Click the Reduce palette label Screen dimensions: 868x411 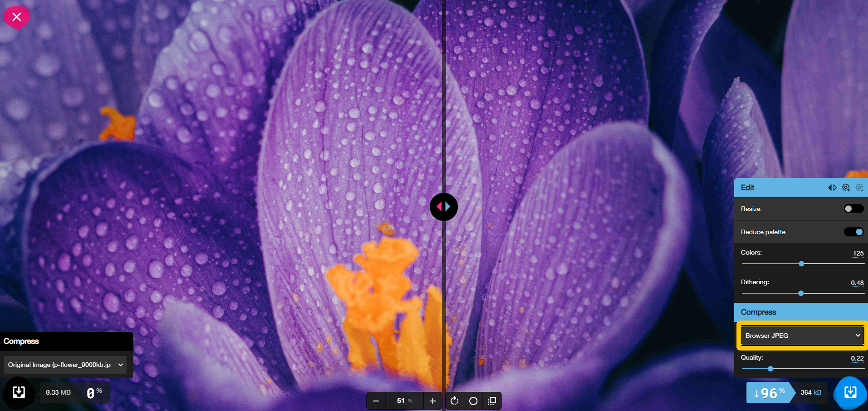pos(763,232)
